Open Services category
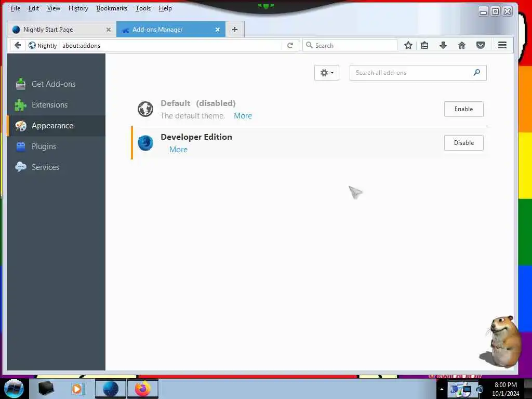The width and height of the screenshot is (532, 399). coord(56,167)
